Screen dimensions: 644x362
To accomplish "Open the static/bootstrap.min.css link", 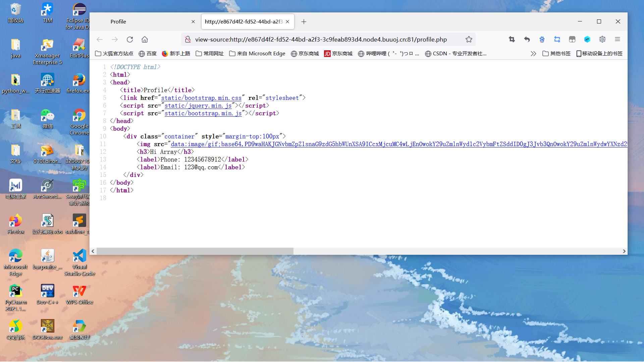I will click(x=201, y=98).
